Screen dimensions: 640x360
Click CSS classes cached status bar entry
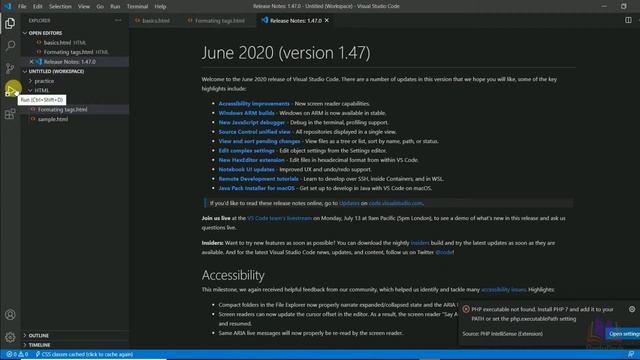(x=84, y=354)
